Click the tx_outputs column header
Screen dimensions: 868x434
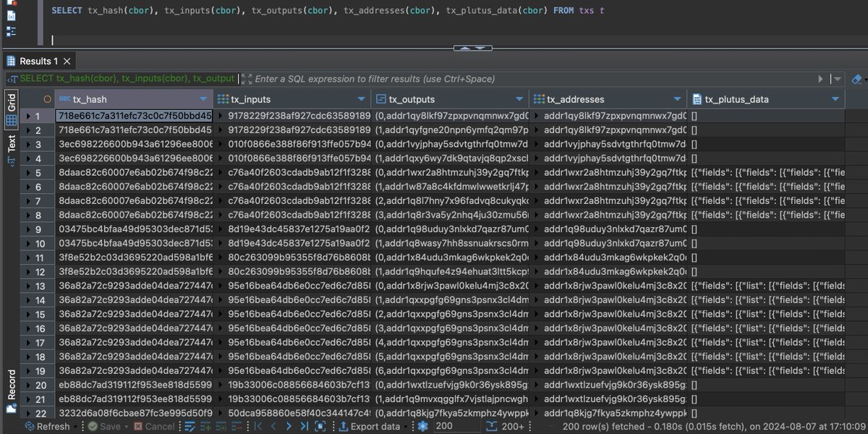coord(450,99)
